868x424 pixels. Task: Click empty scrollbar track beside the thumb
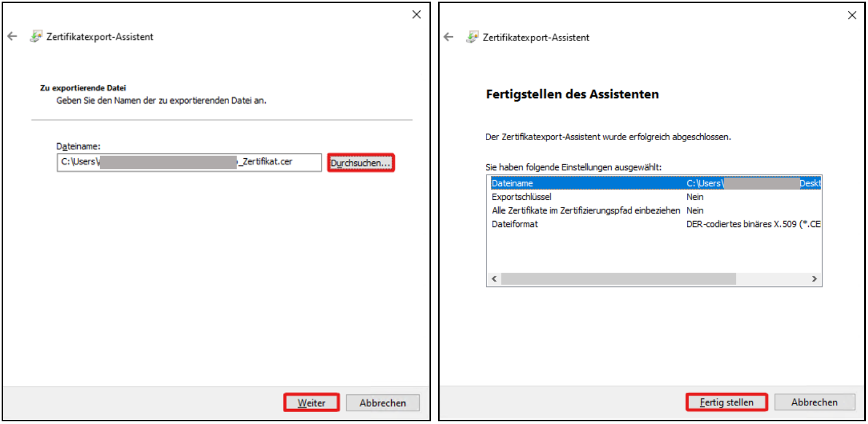(x=773, y=279)
